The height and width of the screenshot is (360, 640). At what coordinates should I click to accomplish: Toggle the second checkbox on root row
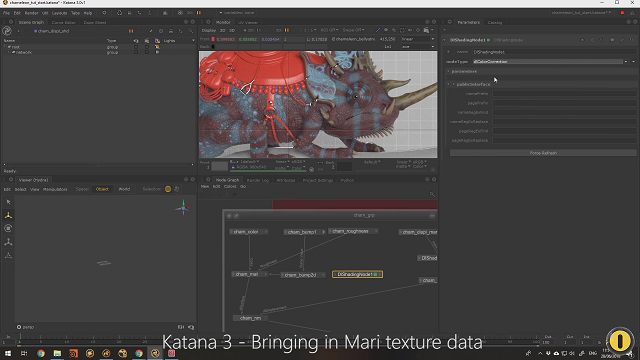point(147,47)
